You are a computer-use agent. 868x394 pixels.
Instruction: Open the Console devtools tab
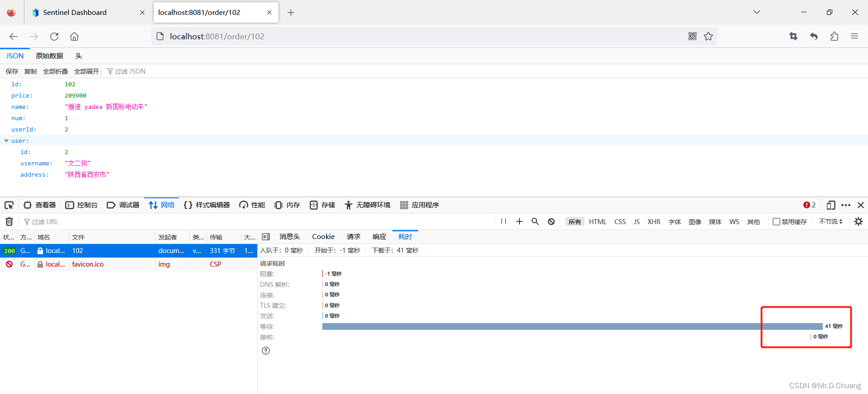tap(81, 205)
